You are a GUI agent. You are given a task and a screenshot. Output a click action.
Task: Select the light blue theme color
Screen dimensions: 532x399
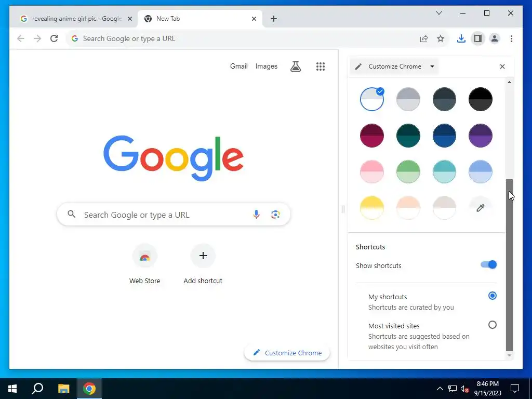tap(480, 171)
